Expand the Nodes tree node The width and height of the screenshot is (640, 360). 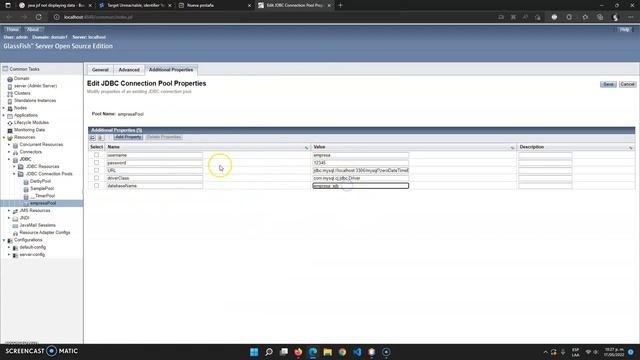4,108
